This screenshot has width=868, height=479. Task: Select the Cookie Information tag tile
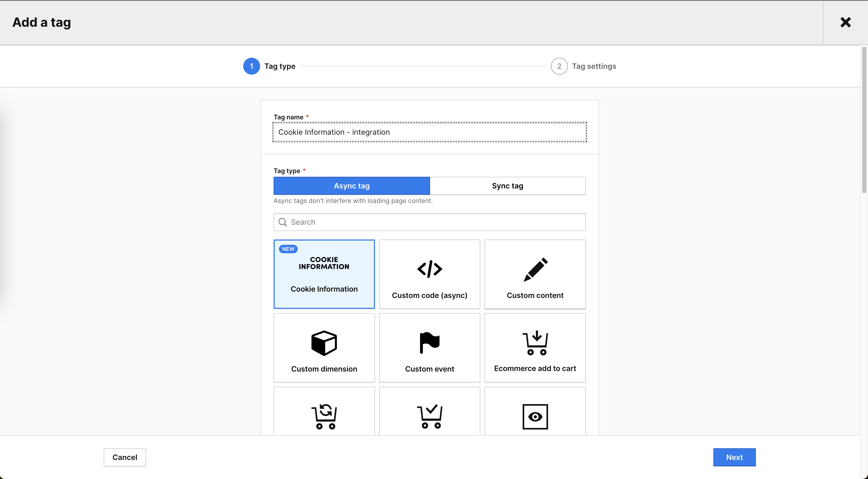click(324, 274)
